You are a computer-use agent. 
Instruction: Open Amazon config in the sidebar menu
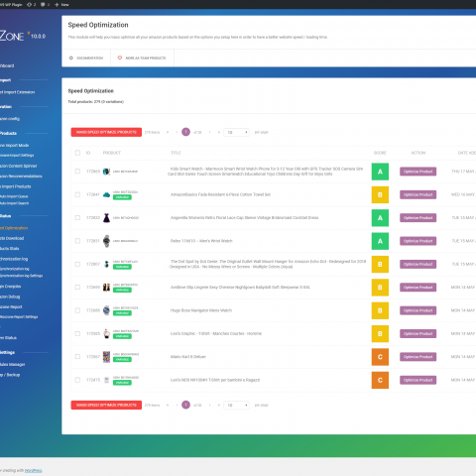pos(10,119)
